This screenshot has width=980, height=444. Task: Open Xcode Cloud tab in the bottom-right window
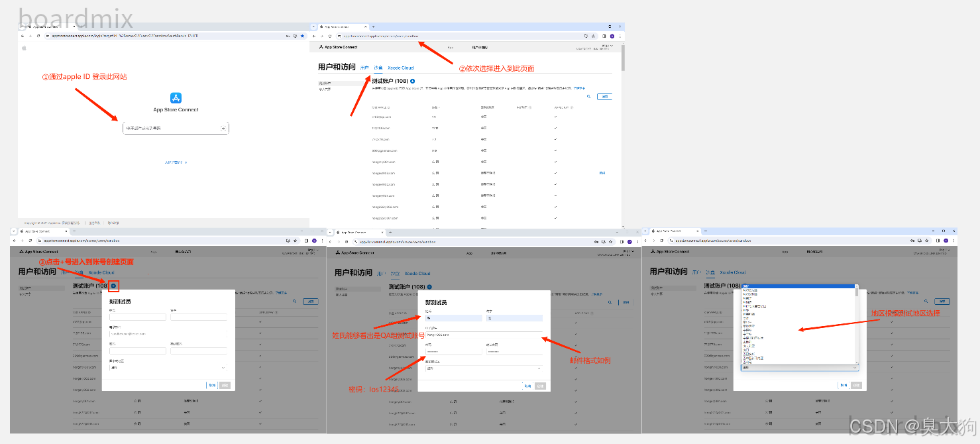(x=733, y=272)
